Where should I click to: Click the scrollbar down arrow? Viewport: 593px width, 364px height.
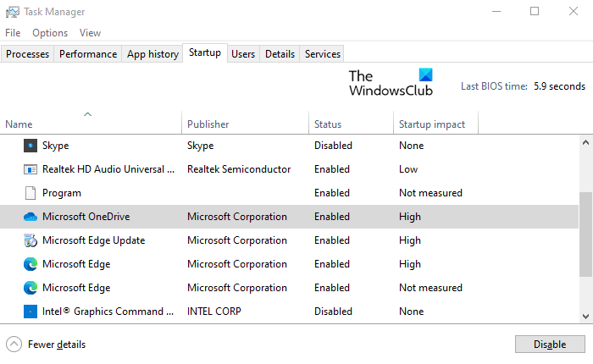click(585, 317)
